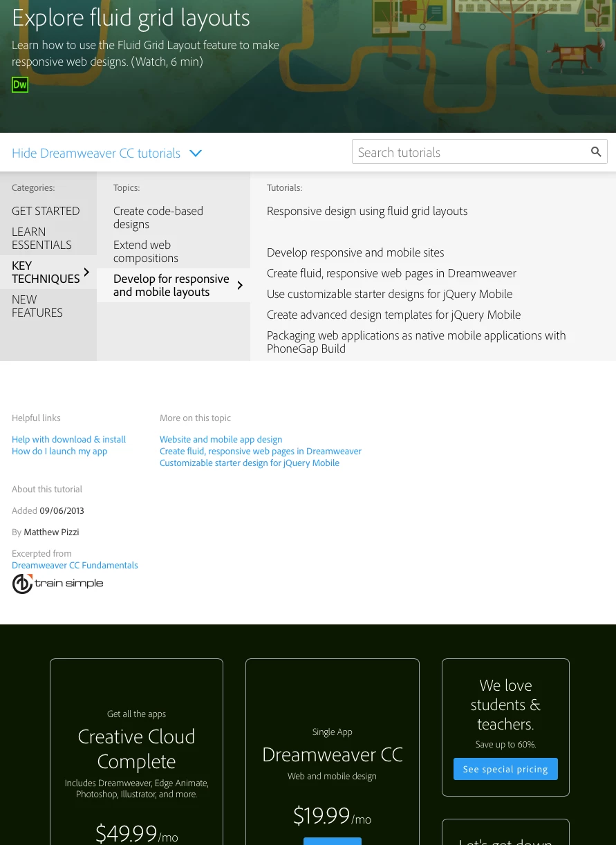The image size is (616, 845).
Task: Click the search magnifier icon
Action: 596,152
